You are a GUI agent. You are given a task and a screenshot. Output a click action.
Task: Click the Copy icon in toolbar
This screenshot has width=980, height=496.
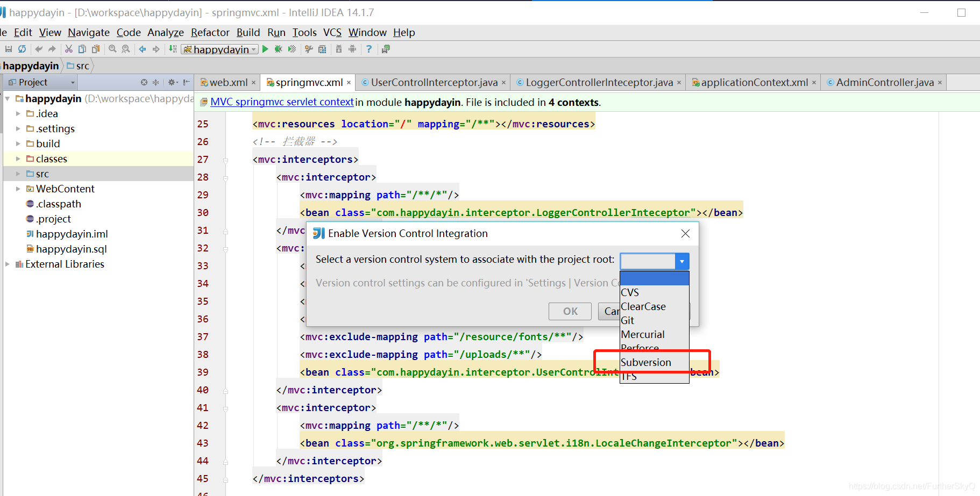pyautogui.click(x=82, y=49)
